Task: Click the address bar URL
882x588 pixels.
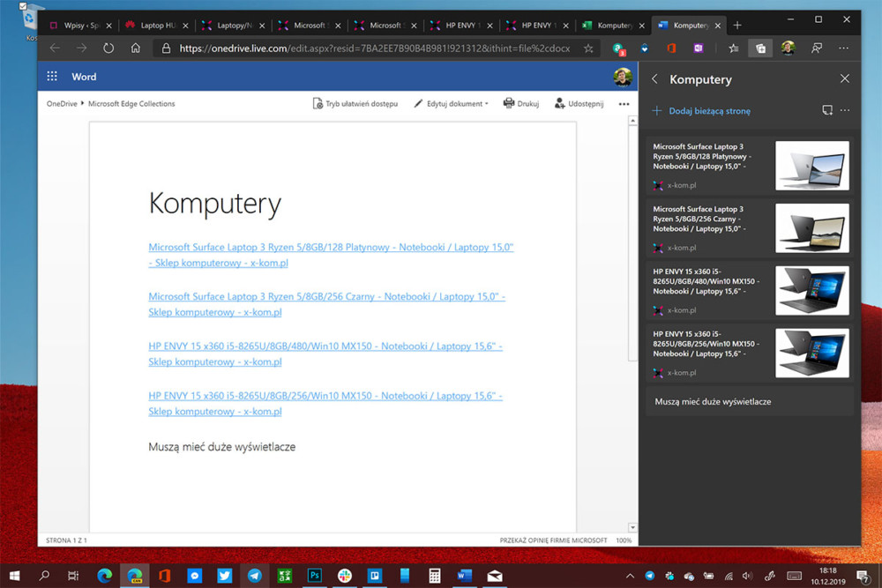Action: pyautogui.click(x=375, y=48)
